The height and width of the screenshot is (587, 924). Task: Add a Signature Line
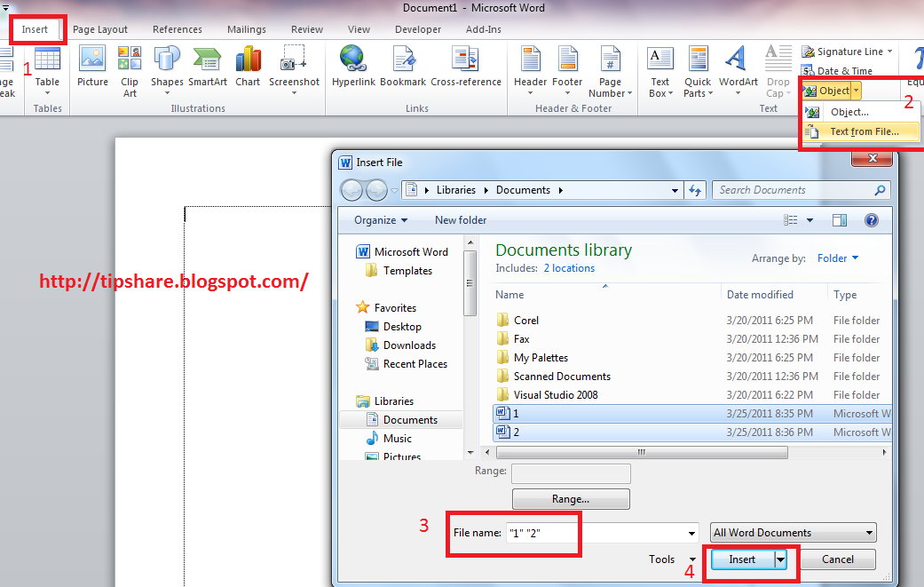pyautogui.click(x=847, y=52)
